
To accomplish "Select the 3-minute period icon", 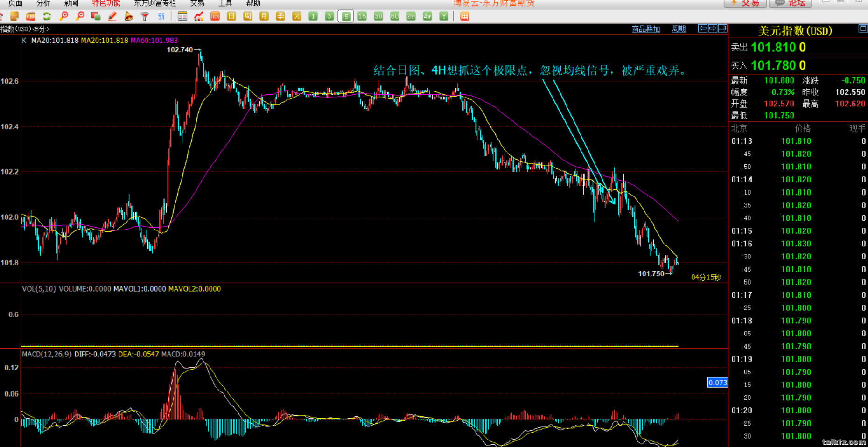I will pos(329,16).
